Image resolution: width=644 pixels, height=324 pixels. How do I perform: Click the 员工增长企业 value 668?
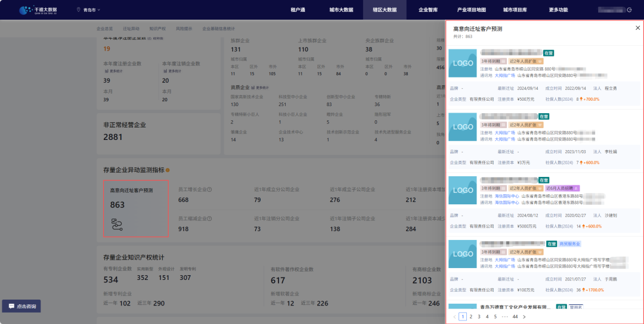coord(183,200)
